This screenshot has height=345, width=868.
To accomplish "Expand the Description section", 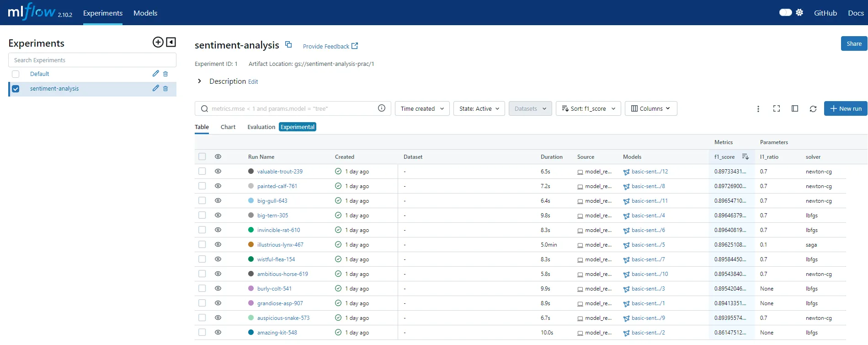I will 199,81.
